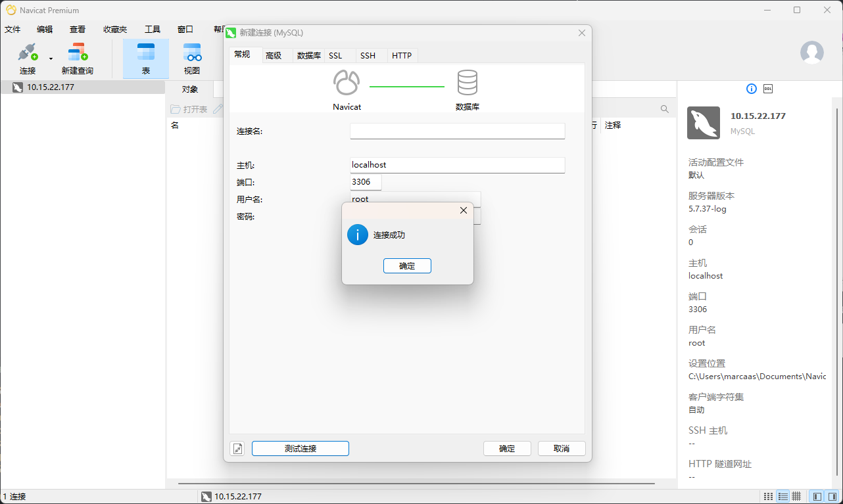Click the 默认 active profile value
The image size is (843, 504).
click(x=696, y=175)
